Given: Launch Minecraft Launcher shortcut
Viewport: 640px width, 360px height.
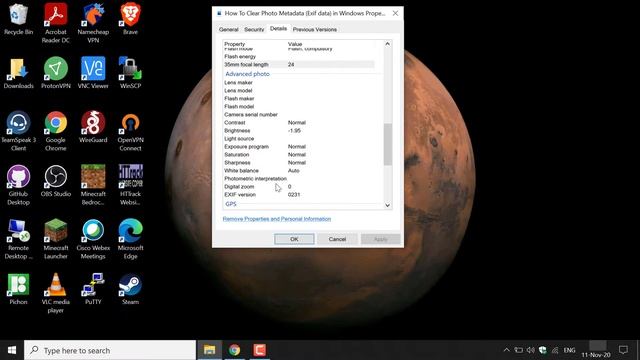Looking at the screenshot, I should (56, 239).
